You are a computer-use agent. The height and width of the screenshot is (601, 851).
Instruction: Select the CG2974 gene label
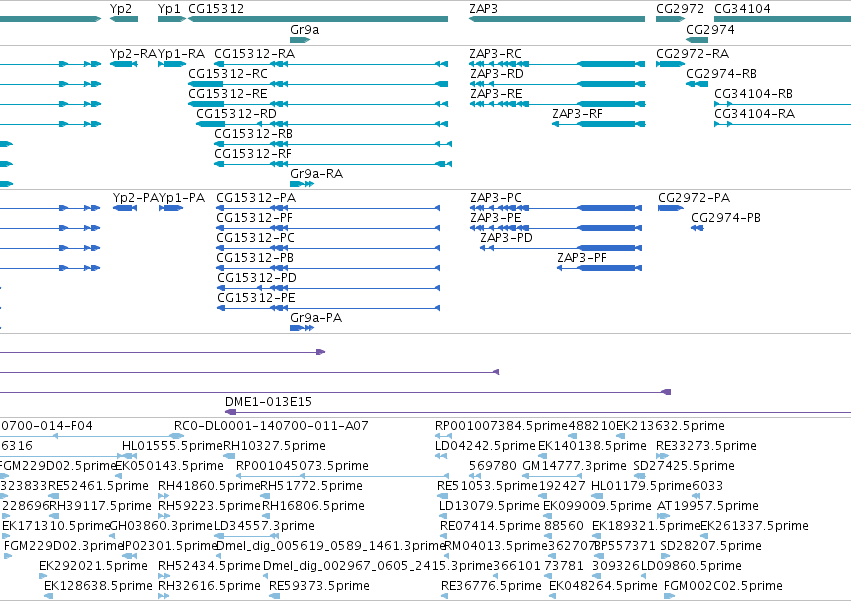[710, 30]
